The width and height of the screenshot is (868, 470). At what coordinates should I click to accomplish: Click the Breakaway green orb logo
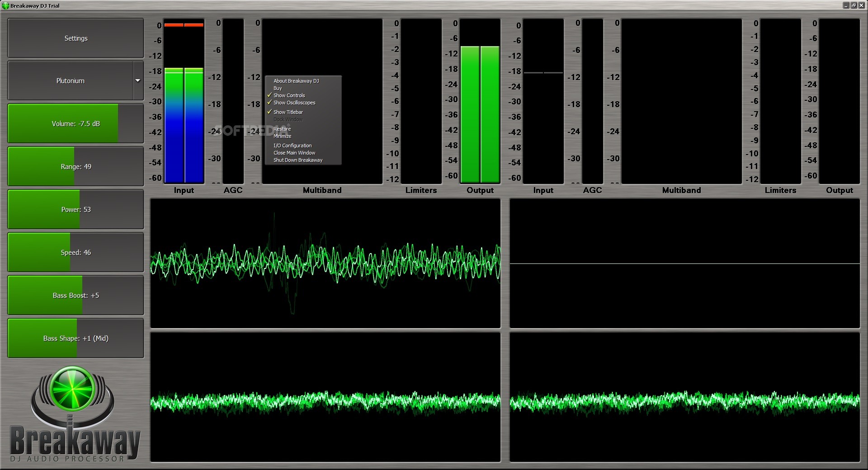[x=72, y=389]
